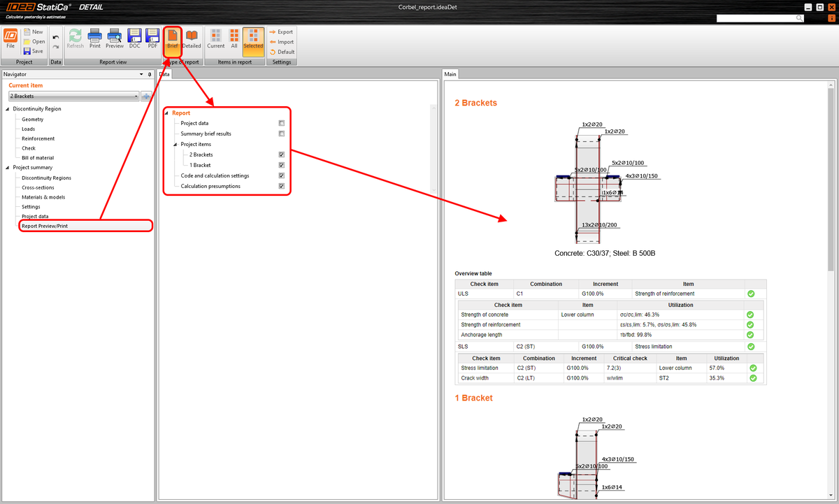Image resolution: width=839 pixels, height=504 pixels.
Task: Open the Current item dropdown
Action: coord(137,96)
